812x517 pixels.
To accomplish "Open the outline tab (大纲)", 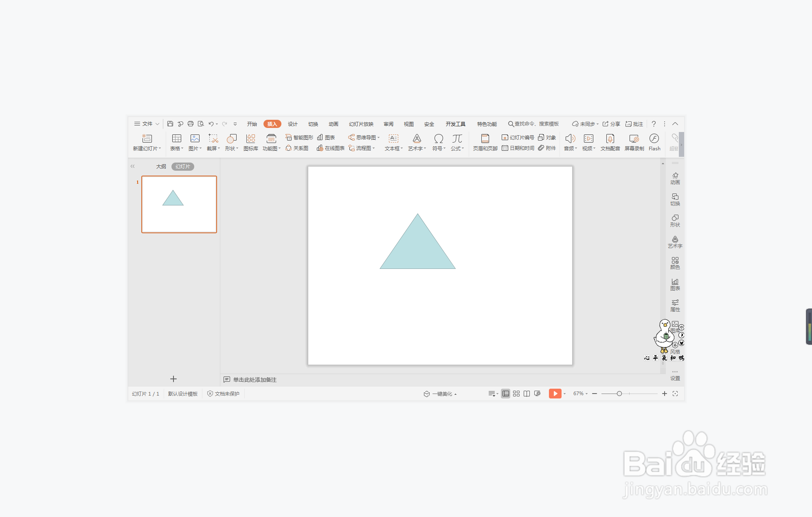I will coord(161,166).
